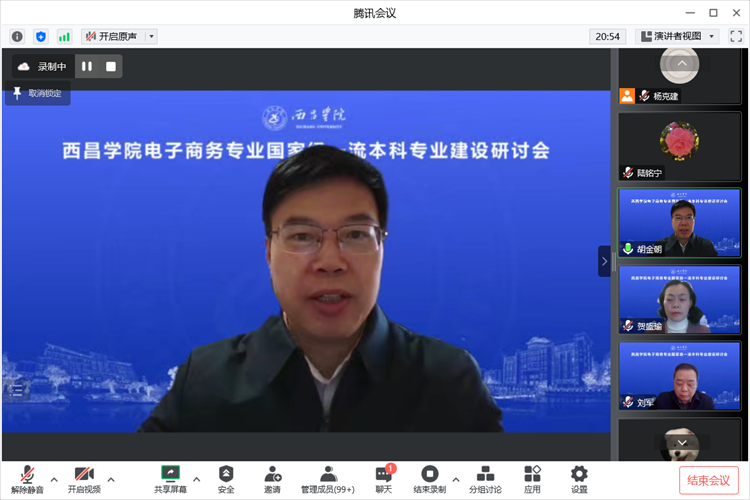Expand the 开启原声 dropdown arrow
Screen dimensions: 750x500
(x=152, y=36)
